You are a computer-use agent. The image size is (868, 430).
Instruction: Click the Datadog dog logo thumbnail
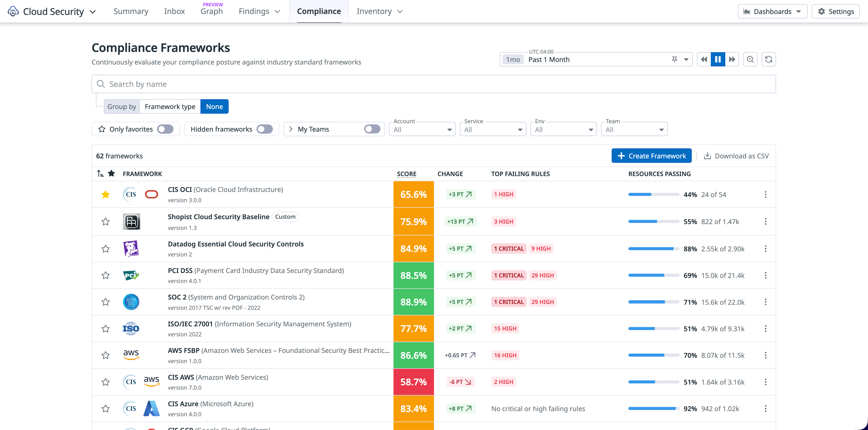point(131,249)
